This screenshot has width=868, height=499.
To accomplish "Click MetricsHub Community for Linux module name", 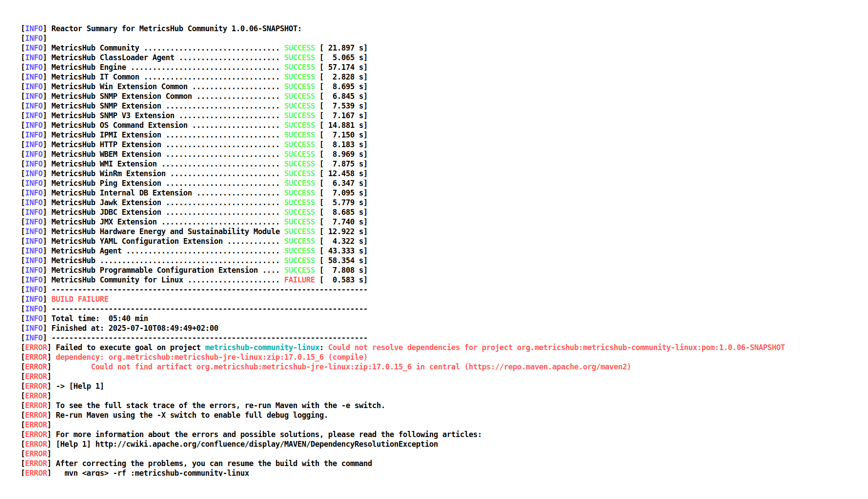I will click(x=117, y=280).
